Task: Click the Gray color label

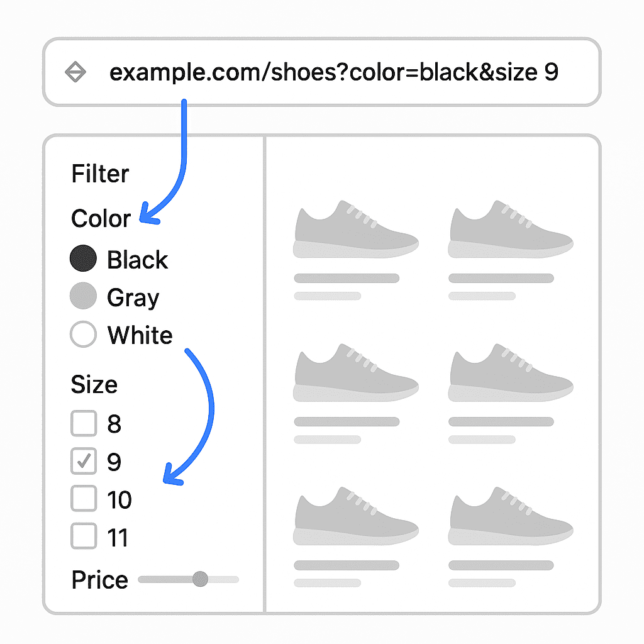Action: (133, 297)
